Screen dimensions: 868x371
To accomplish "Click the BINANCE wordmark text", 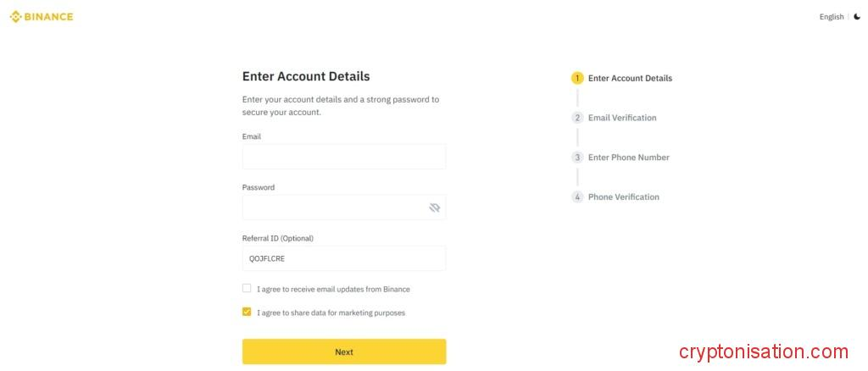I will pyautogui.click(x=49, y=16).
